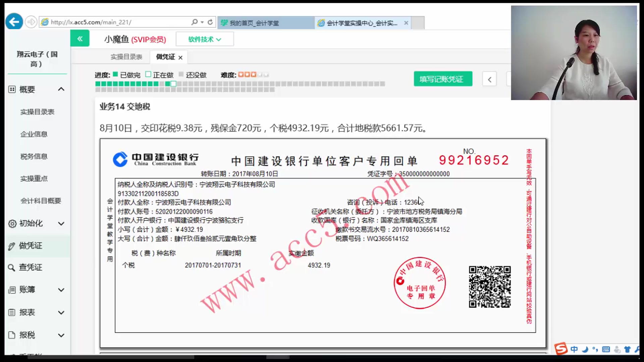This screenshot has width=644, height=362.
Task: Collapse the 概要 section chevron
Action: (x=61, y=89)
